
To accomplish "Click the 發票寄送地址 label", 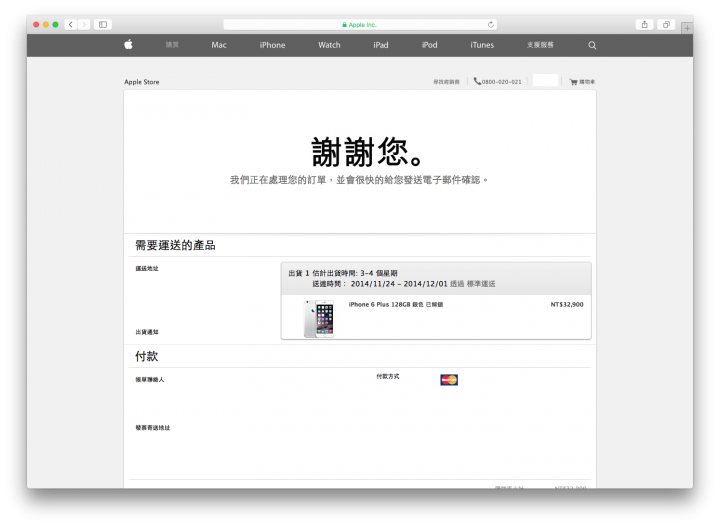I will (152, 428).
